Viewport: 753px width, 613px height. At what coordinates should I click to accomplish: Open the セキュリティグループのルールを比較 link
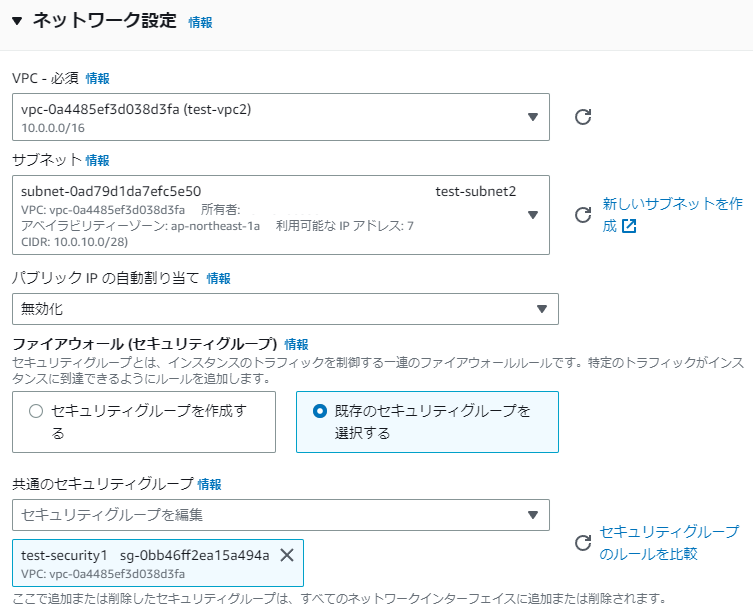coord(668,542)
